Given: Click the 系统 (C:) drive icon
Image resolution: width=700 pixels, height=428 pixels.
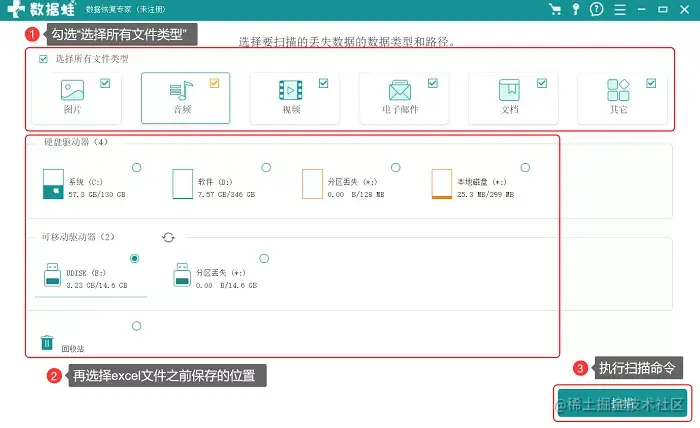Looking at the screenshot, I should (x=53, y=184).
